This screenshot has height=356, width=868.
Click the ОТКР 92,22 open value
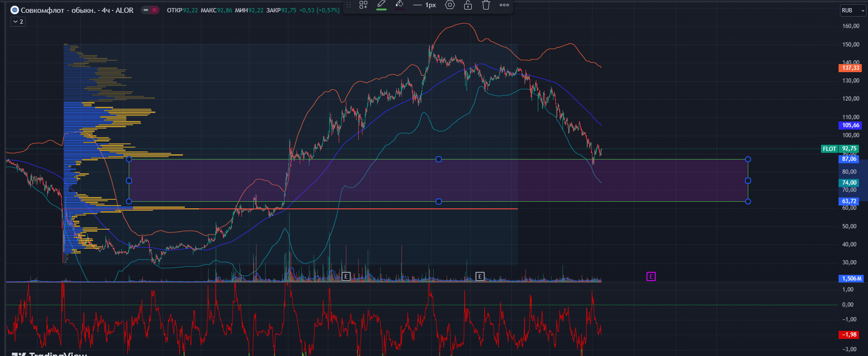[x=182, y=10]
